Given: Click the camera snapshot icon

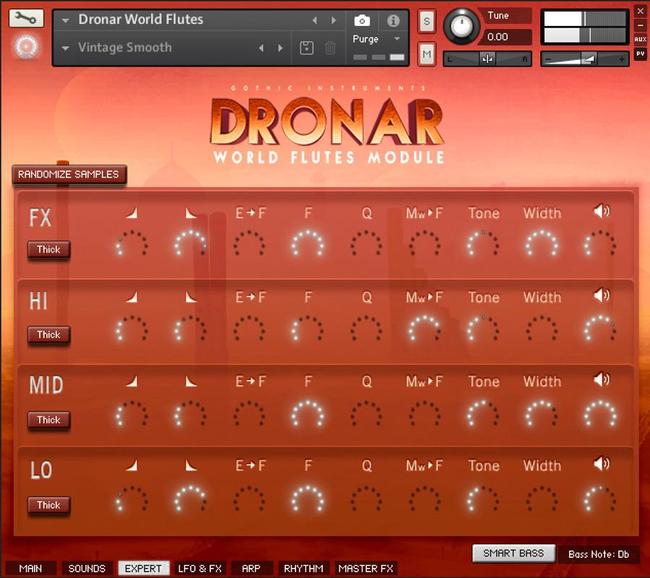Looking at the screenshot, I should (x=361, y=20).
